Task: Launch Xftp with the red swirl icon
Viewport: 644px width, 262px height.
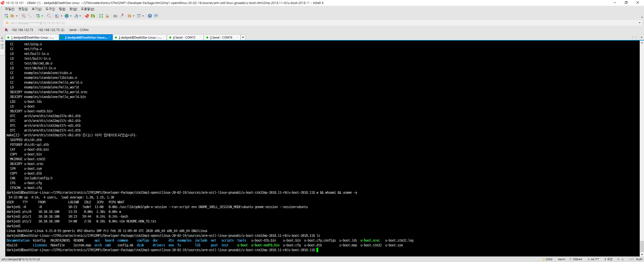Action: tap(87, 16)
